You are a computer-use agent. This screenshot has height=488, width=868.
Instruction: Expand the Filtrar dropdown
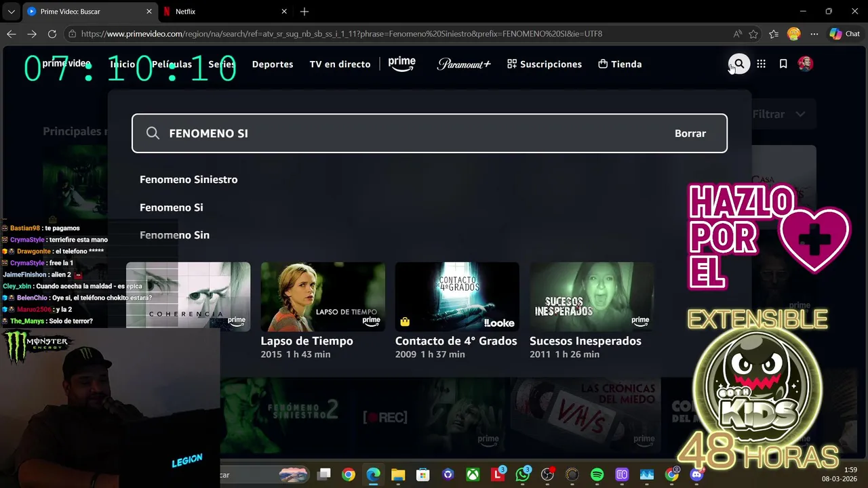(778, 115)
